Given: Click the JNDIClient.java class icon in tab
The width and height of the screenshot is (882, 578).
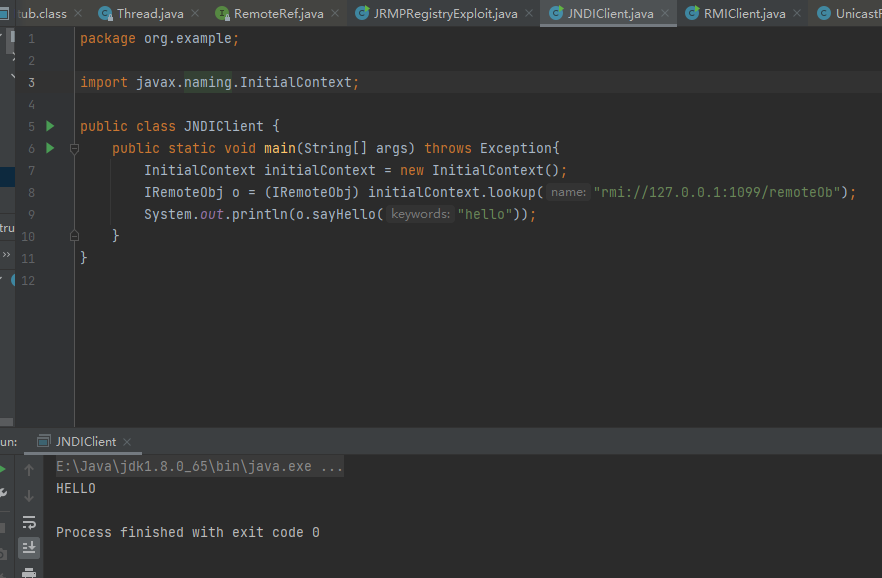Looking at the screenshot, I should click(x=556, y=12).
